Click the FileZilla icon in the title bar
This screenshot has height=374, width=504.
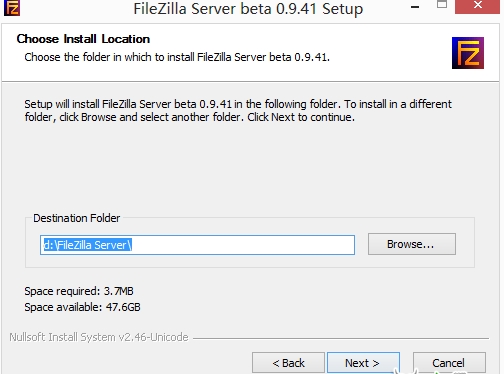coord(12,7)
